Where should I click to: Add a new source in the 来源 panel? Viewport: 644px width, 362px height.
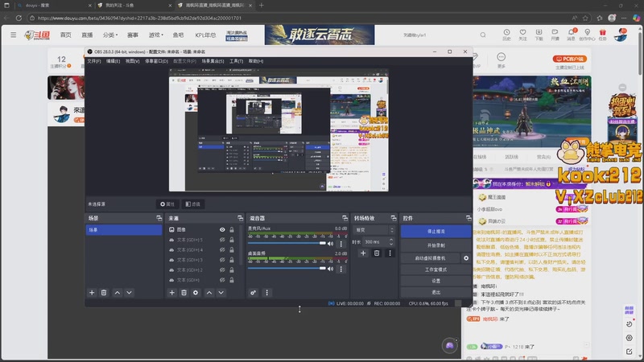(x=172, y=293)
